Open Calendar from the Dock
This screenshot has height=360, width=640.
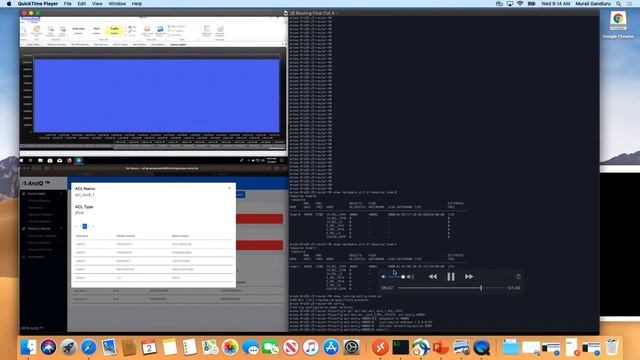149,347
